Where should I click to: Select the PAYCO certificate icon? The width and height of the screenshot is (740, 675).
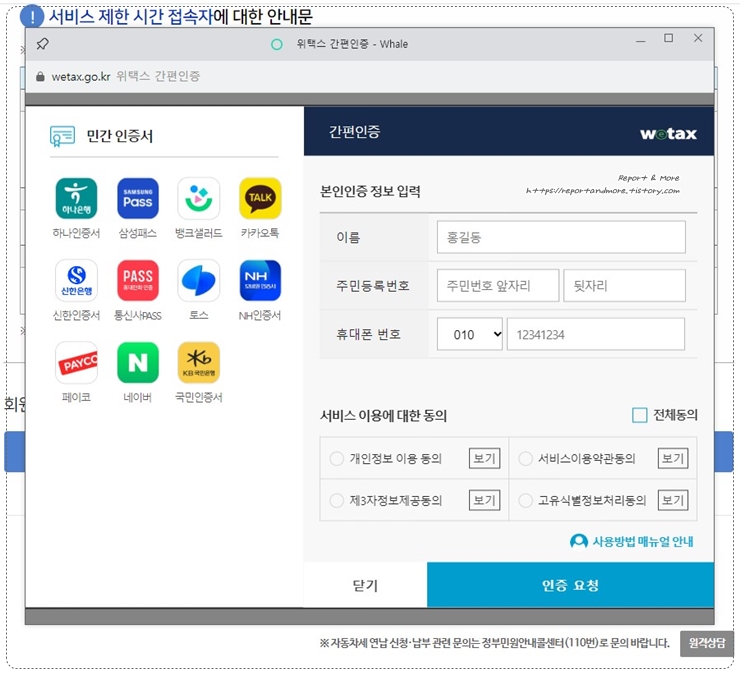[76, 363]
